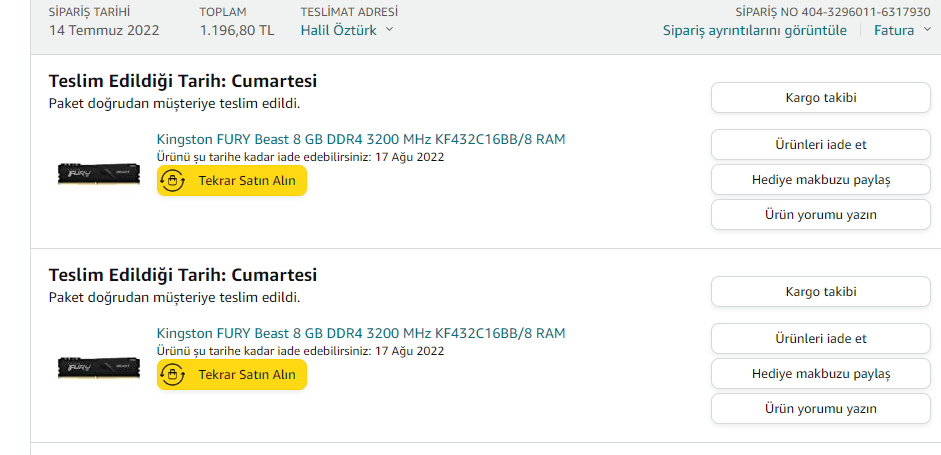The height and width of the screenshot is (455, 941).
Task: Open the first Kingston FURY Beast product link
Action: point(361,139)
